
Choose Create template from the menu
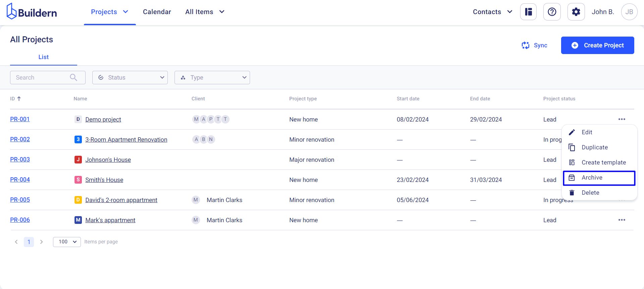[599, 162]
